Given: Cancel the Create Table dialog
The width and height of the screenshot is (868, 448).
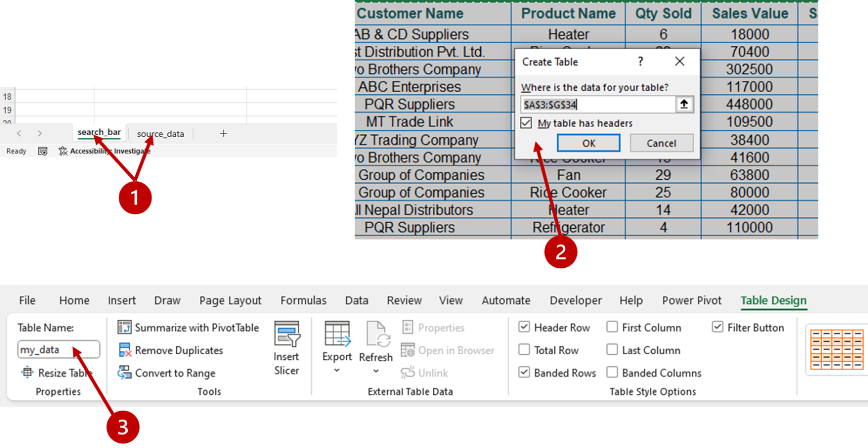Looking at the screenshot, I should pyautogui.click(x=661, y=143).
